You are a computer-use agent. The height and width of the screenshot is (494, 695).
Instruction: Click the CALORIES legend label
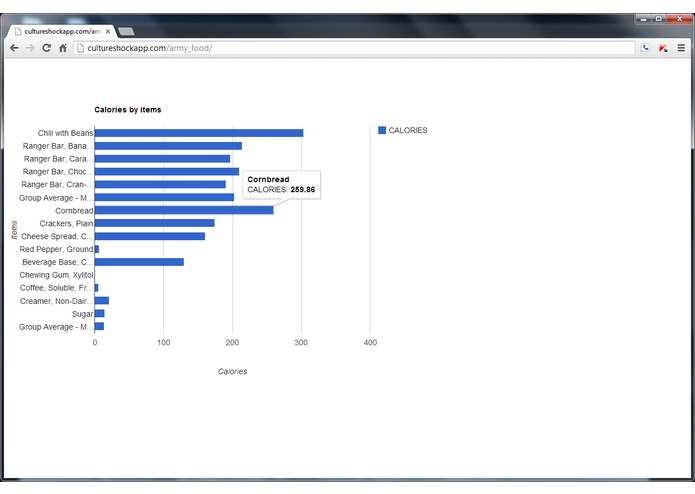(x=408, y=130)
